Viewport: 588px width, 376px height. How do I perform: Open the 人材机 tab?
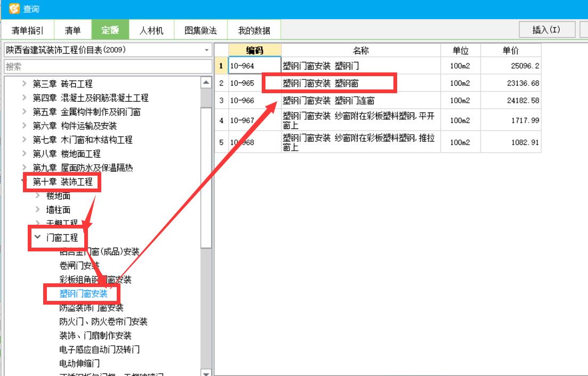click(151, 30)
